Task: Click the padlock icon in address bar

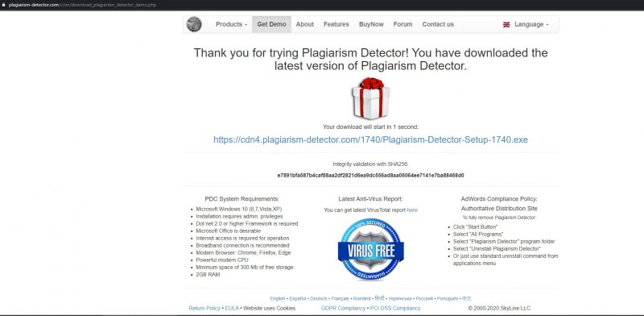Action: (4, 5)
